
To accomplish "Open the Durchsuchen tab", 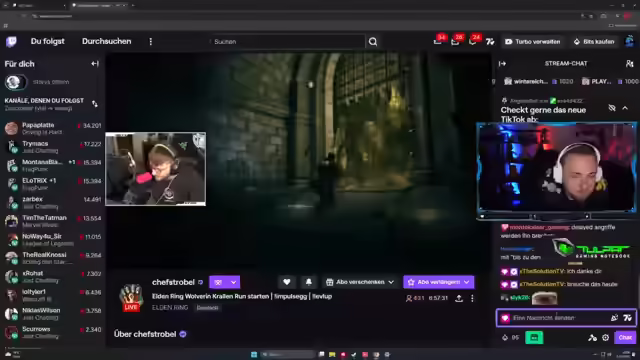I will 107,42.
